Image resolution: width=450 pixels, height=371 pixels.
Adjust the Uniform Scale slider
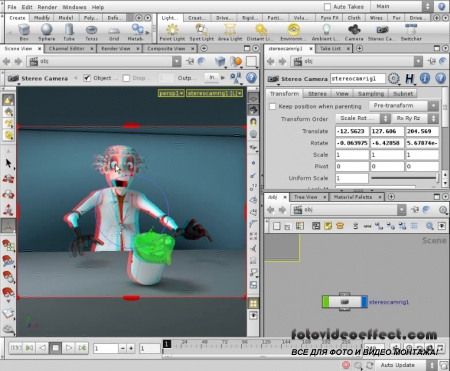point(405,178)
